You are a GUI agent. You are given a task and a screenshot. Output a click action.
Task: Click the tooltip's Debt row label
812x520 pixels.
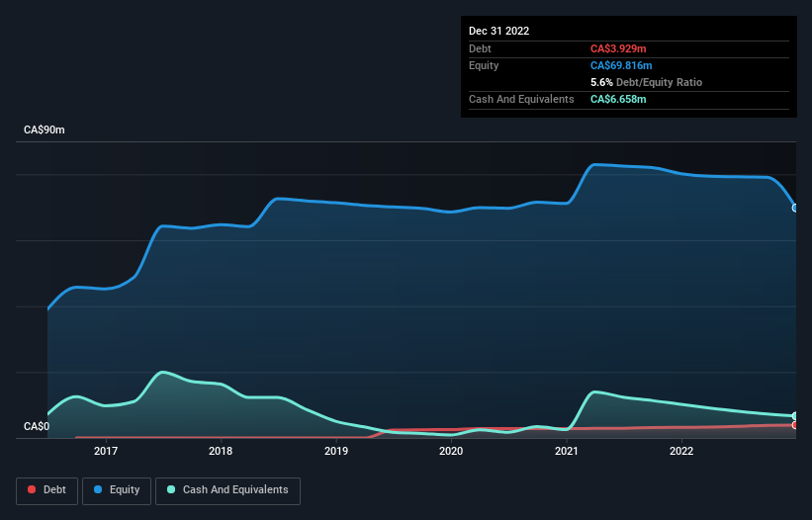(480, 48)
